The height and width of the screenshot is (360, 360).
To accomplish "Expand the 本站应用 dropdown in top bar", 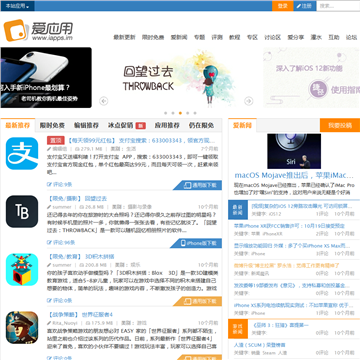I will [x=17, y=6].
